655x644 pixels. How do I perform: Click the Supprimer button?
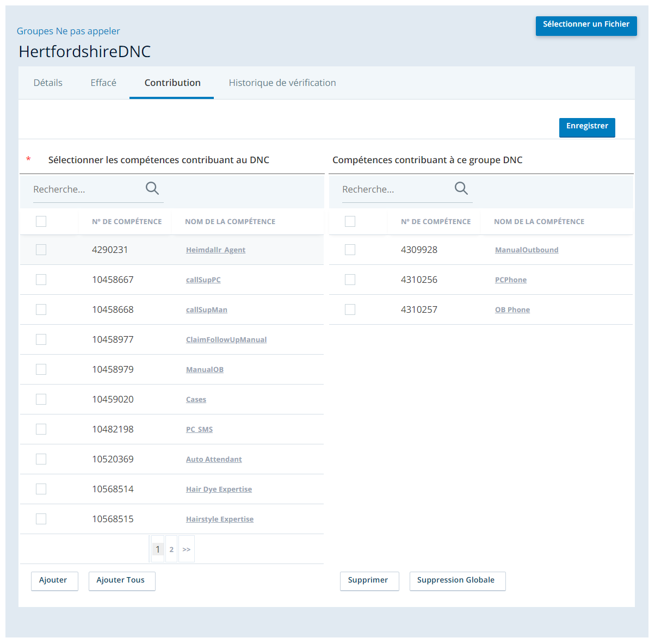(x=369, y=580)
